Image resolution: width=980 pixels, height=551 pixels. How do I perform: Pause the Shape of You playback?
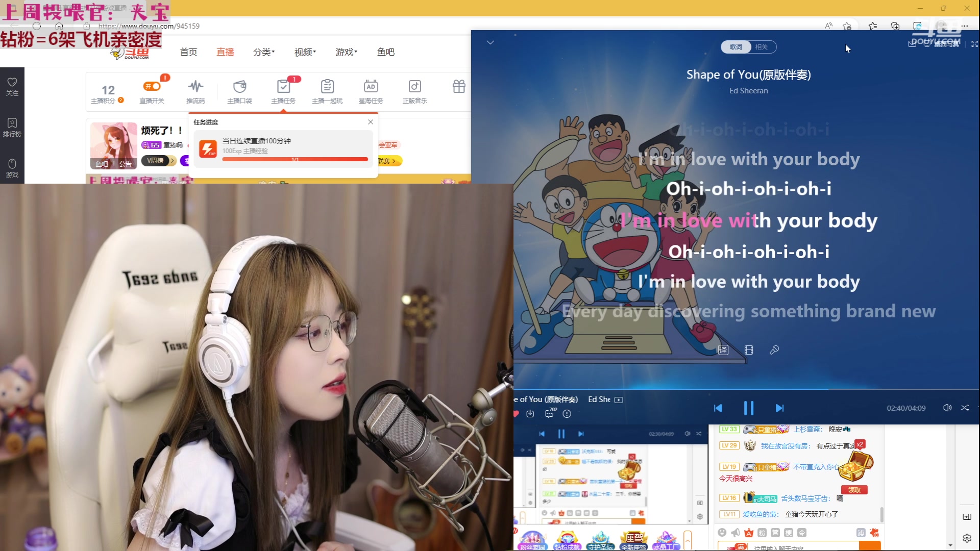[748, 408]
